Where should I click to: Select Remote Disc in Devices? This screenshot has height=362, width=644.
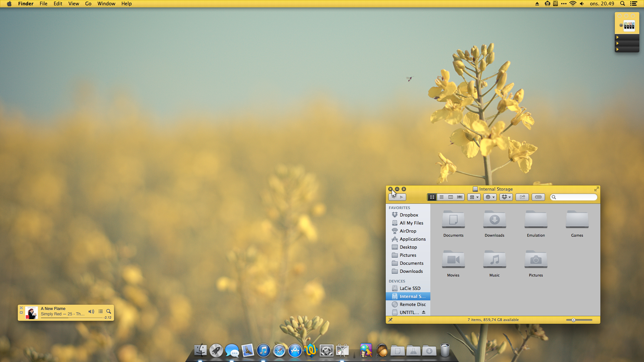(408, 304)
